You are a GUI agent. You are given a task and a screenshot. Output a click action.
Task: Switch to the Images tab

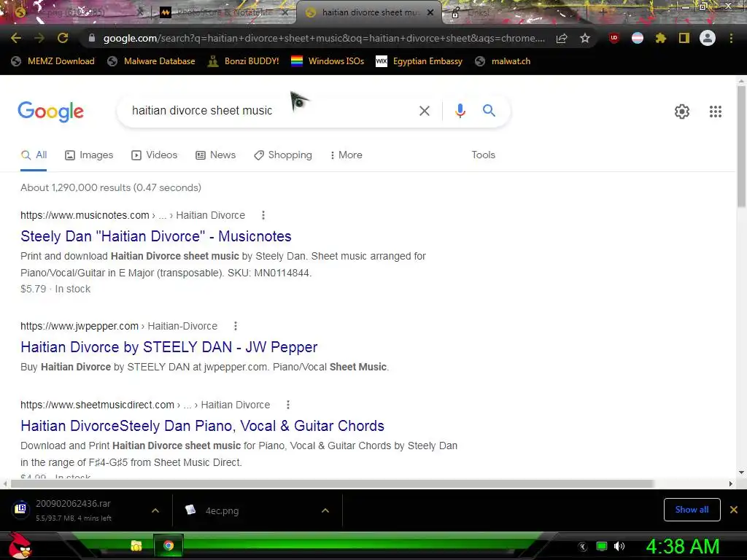(89, 155)
